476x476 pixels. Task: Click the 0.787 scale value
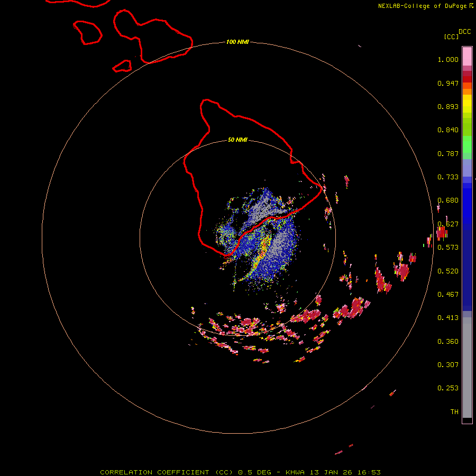[x=448, y=153]
